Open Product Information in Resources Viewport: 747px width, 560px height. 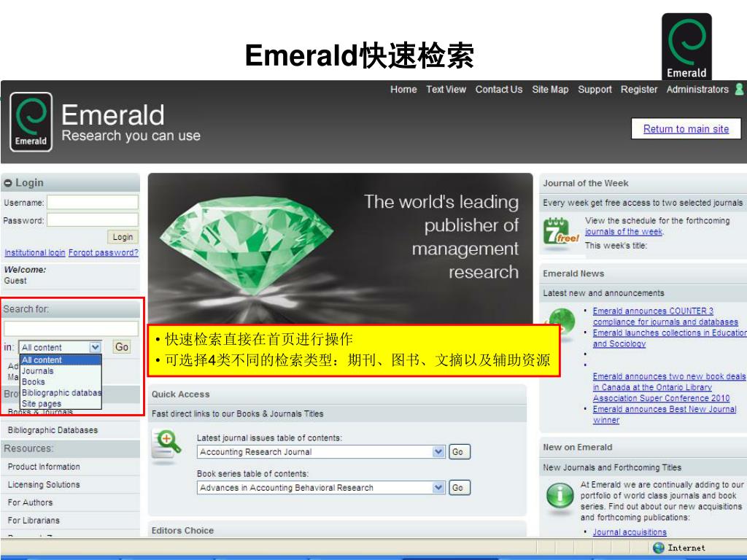pyautogui.click(x=44, y=467)
